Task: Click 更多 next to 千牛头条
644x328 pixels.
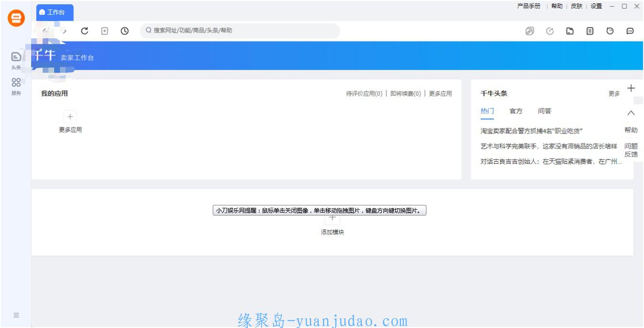Action: coord(614,94)
